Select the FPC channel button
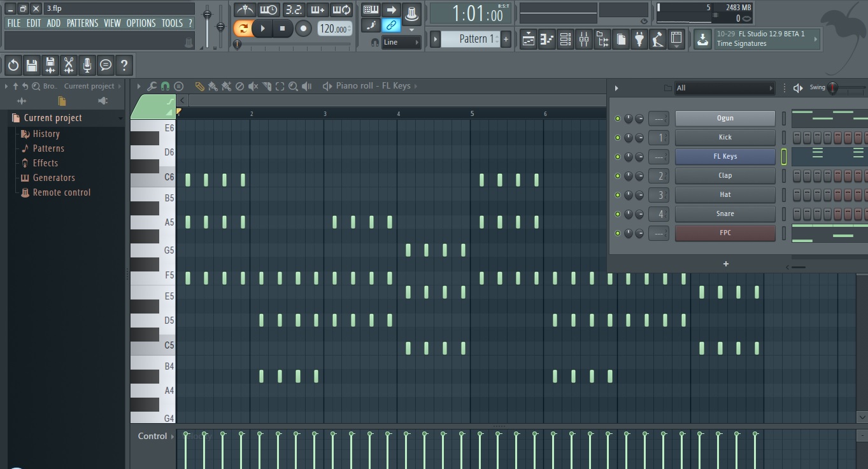This screenshot has width=868, height=469. coord(725,233)
